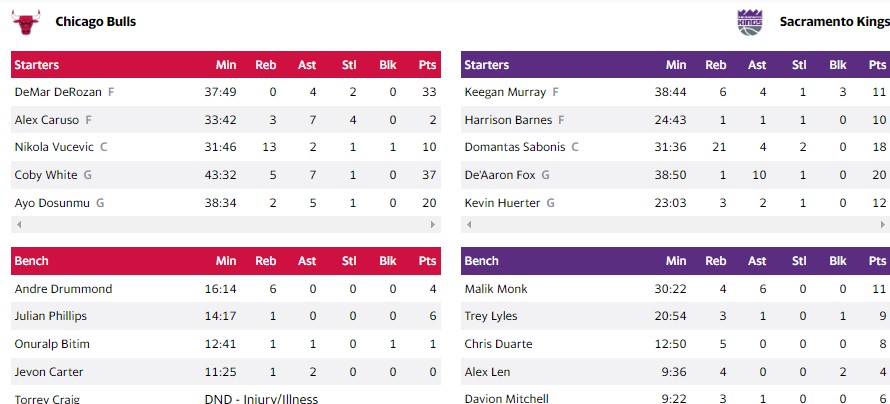Click the Sacramento Kings logo
Viewport: 890px width, 404px height.
(x=749, y=21)
